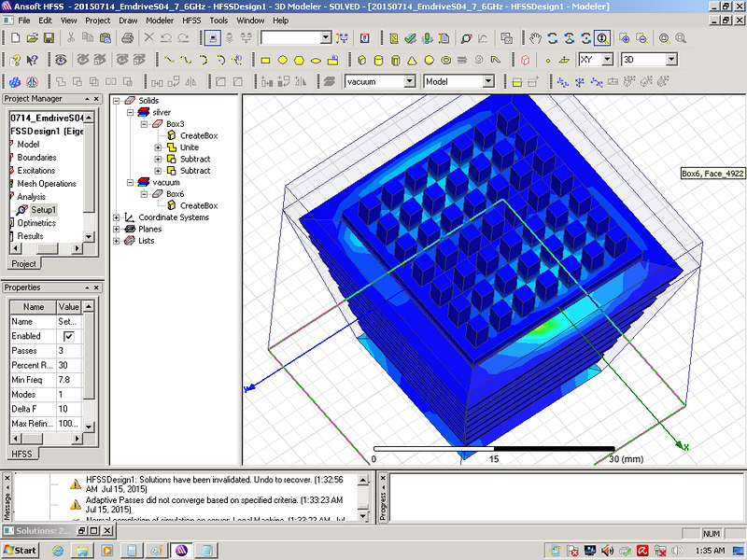
Task: Uncheck the Enabled checkbox in Properties
Action: point(68,336)
